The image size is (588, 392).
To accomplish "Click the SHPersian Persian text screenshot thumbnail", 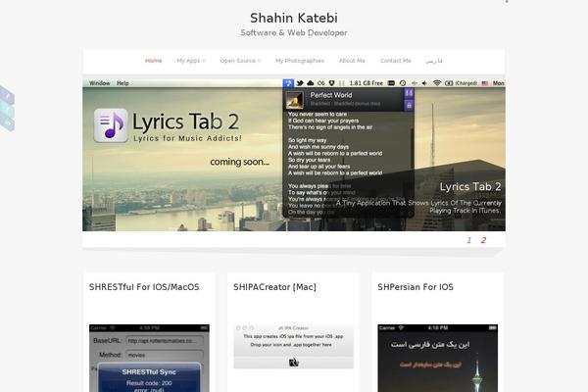I will pyautogui.click(x=438, y=358).
